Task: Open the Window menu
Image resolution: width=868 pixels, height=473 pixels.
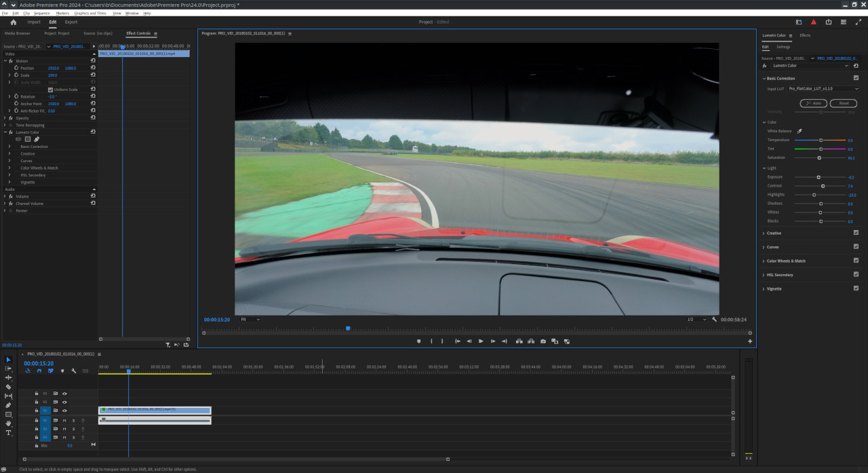Action: (132, 13)
